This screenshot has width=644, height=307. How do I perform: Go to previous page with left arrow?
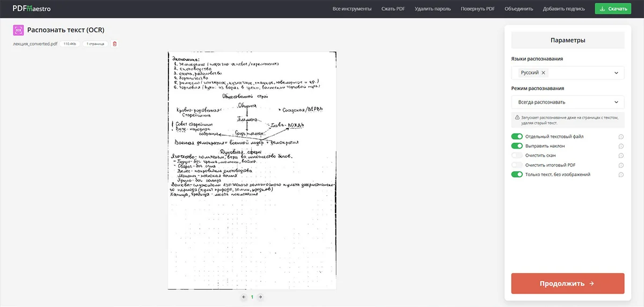pyautogui.click(x=244, y=297)
